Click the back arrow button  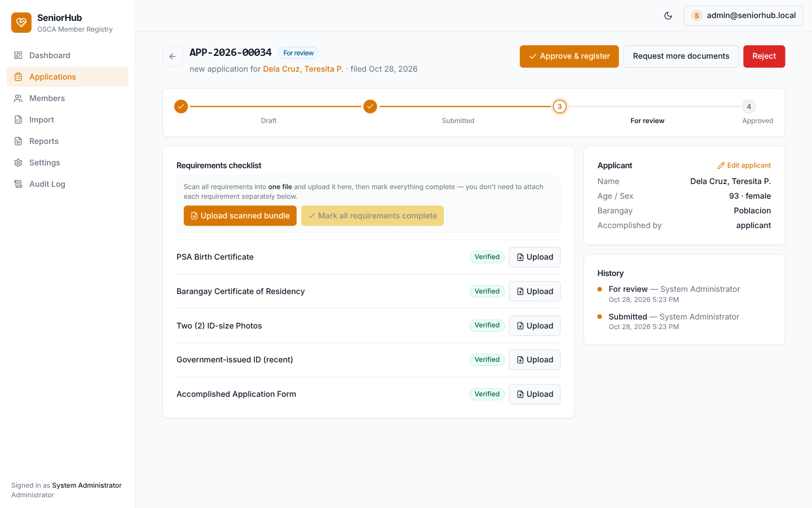coord(173,56)
